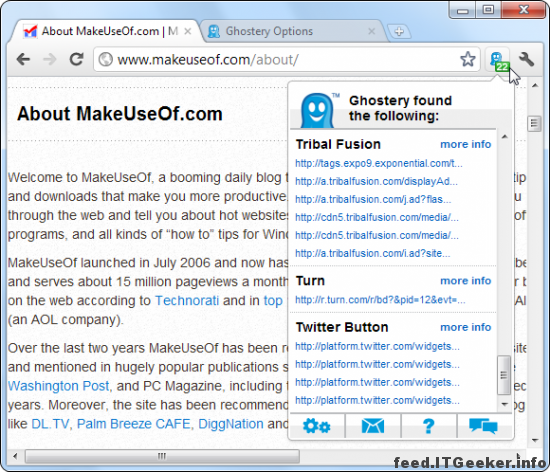Click the a.tribalfusion.com/displayAd link
The width and height of the screenshot is (550, 472).
376,181
